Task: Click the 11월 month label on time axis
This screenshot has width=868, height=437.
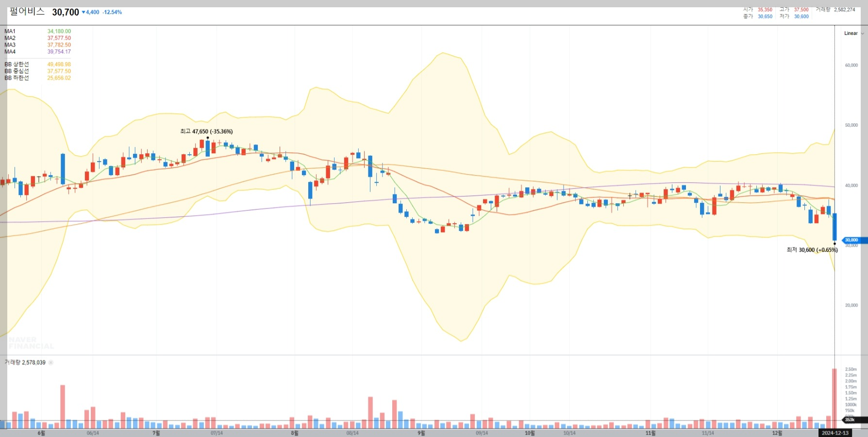Action: [651, 433]
